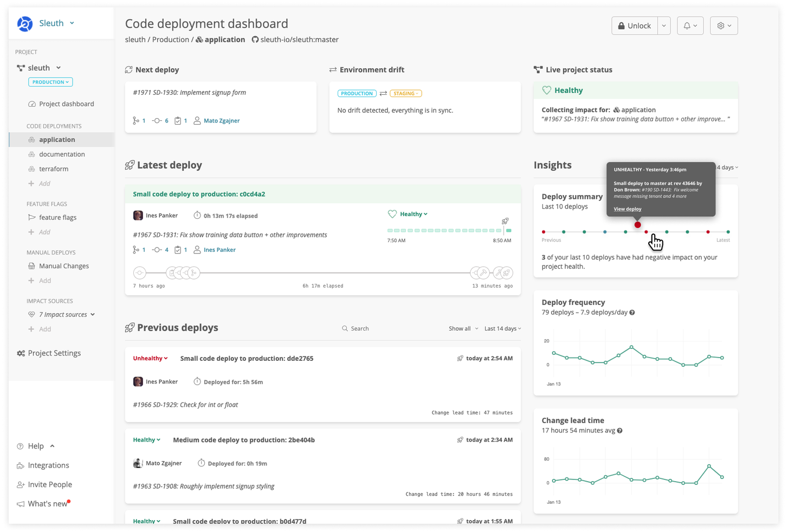
Task: Open the Sleuth organization dropdown
Action: click(57, 23)
